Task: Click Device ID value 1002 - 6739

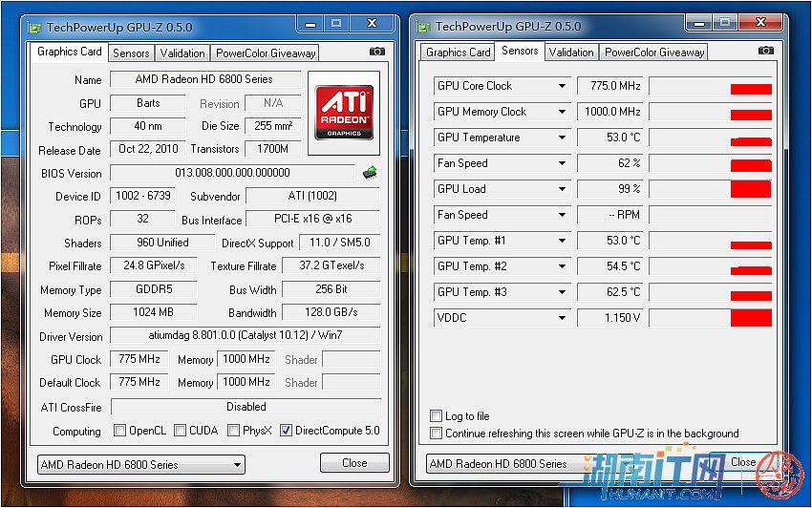Action: point(143,196)
